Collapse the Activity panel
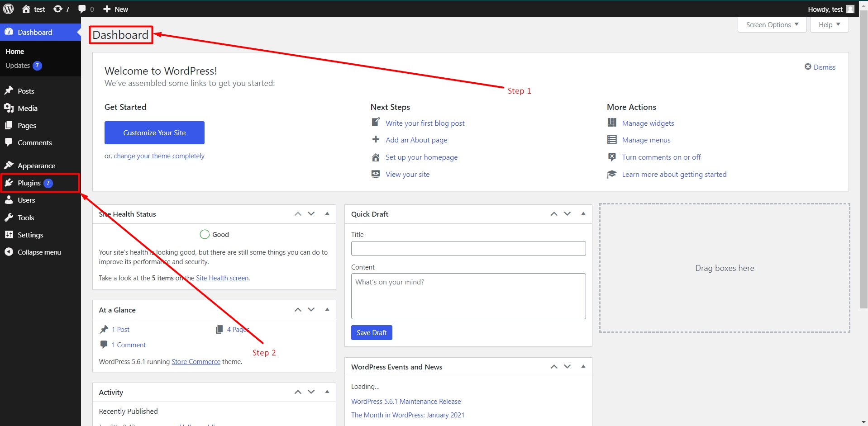Image resolution: width=868 pixels, height=426 pixels. pyautogui.click(x=327, y=392)
